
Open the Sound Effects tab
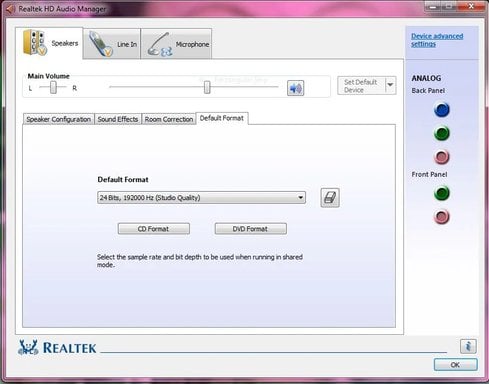coord(118,119)
